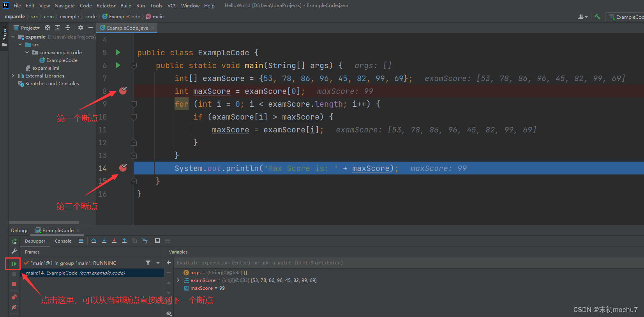The width and height of the screenshot is (644, 317).
Task: Close the ExampleCode debug session tab
Action: pos(78,231)
